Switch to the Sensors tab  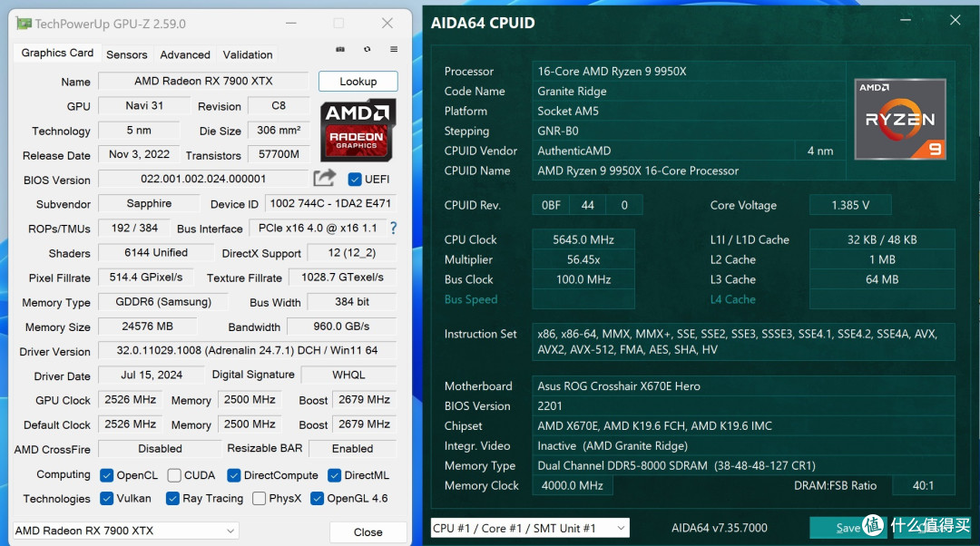pyautogui.click(x=126, y=54)
